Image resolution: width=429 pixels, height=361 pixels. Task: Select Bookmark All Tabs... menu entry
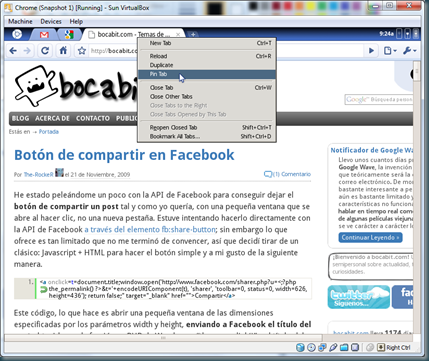click(207, 137)
